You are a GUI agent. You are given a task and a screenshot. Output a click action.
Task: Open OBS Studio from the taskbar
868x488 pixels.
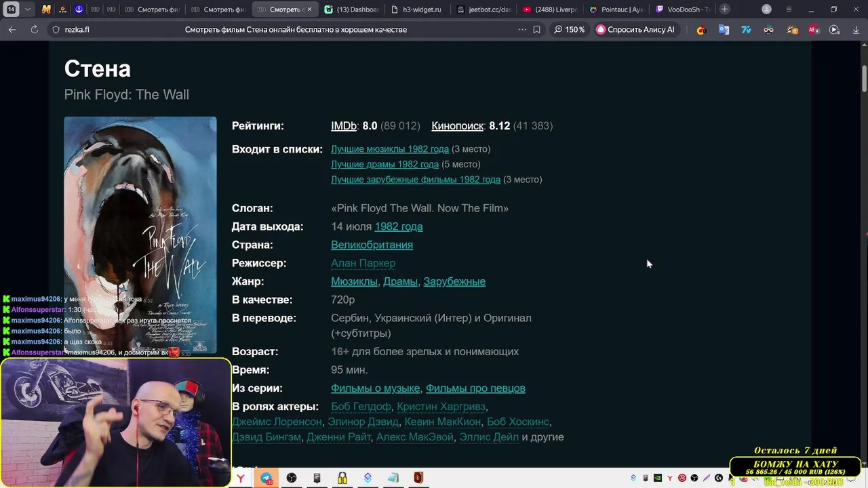point(292,479)
